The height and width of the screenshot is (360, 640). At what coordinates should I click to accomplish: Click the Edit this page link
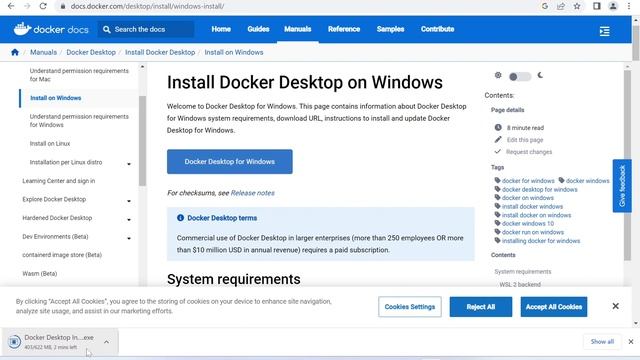pos(525,140)
